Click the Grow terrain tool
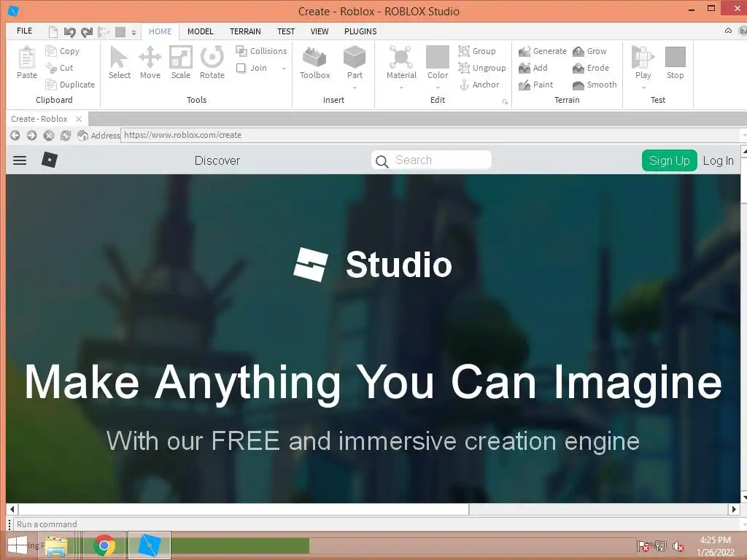Screen dimensions: 747x560 [x=589, y=51]
